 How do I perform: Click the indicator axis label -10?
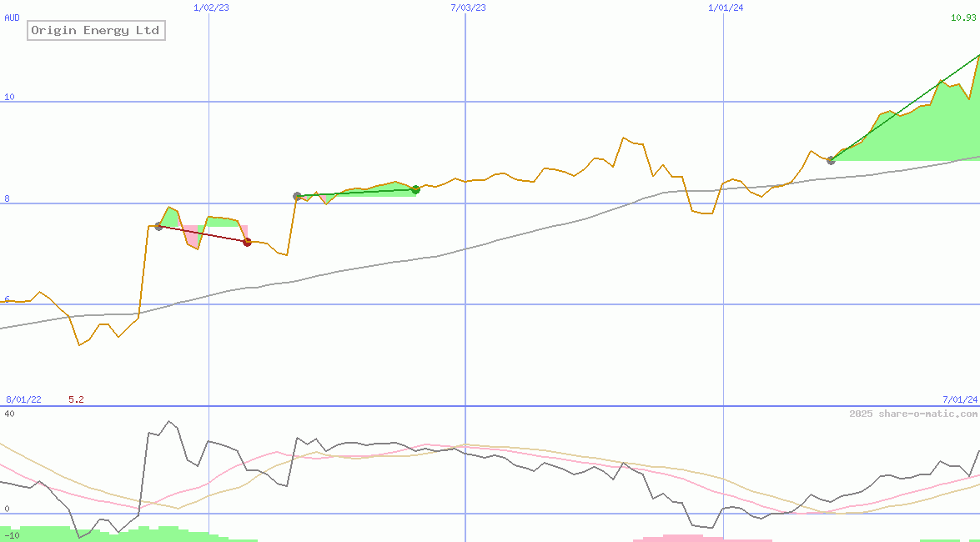(x=12, y=536)
